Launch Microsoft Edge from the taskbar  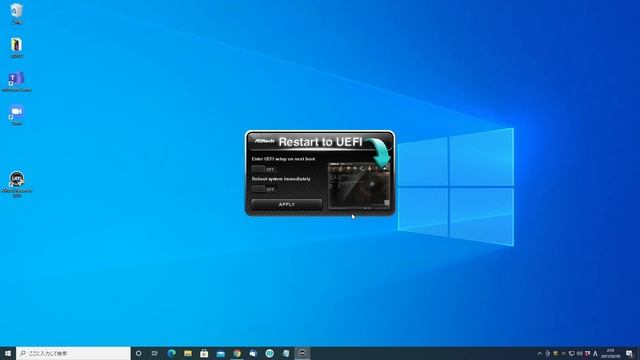(171, 353)
